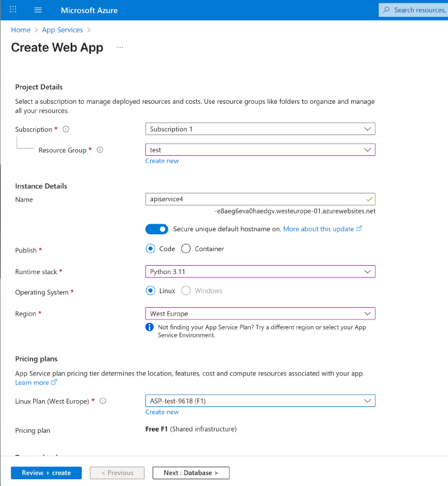Click the search magnifier icon
448x486 pixels.
pyautogui.click(x=386, y=10)
